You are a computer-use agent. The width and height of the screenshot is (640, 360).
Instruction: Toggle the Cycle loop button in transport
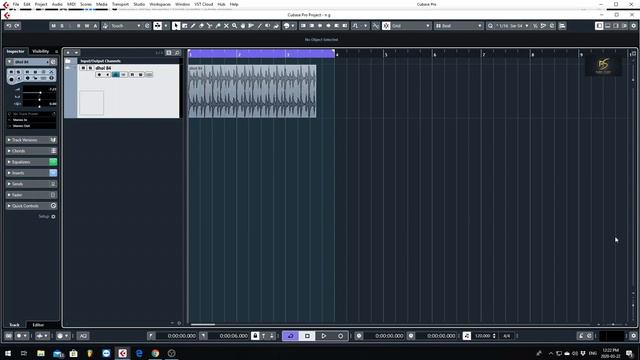(x=291, y=336)
